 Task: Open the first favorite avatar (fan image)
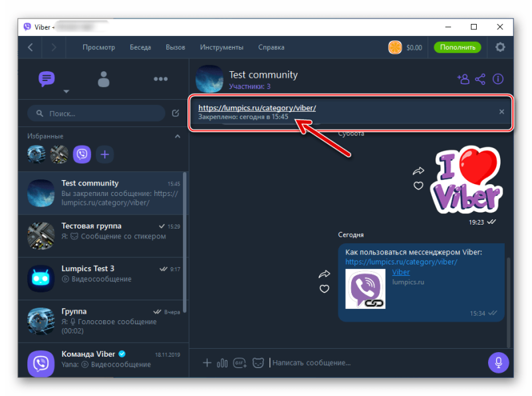(x=37, y=155)
